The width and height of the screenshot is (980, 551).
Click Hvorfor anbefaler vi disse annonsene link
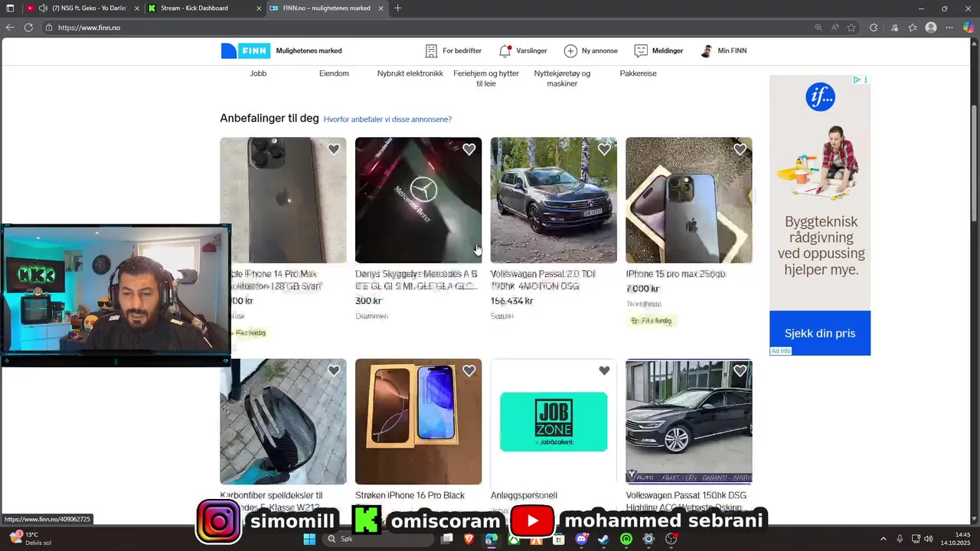[x=387, y=119]
